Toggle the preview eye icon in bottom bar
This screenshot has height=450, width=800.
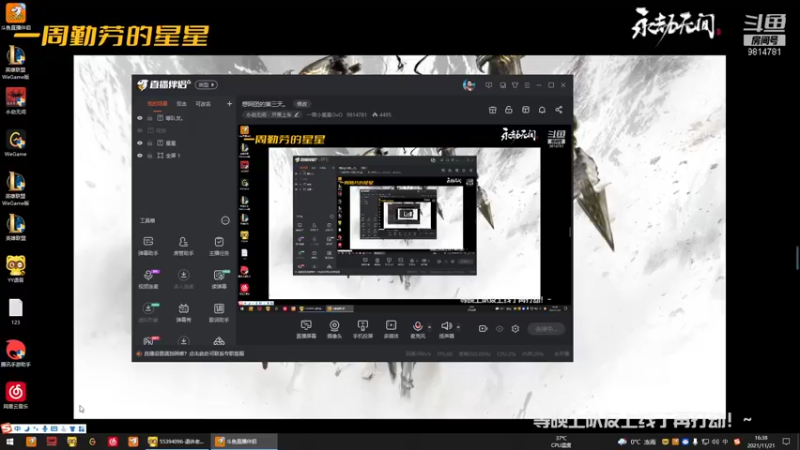coord(499,329)
